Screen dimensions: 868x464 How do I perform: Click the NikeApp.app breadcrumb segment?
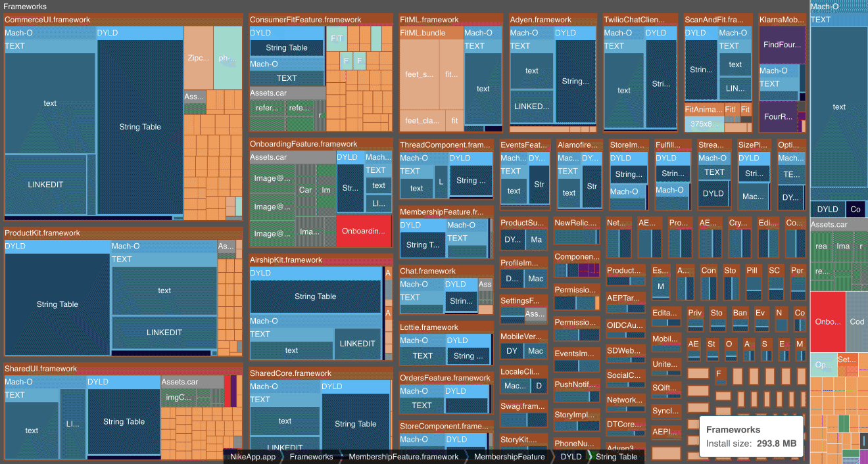(x=253, y=457)
